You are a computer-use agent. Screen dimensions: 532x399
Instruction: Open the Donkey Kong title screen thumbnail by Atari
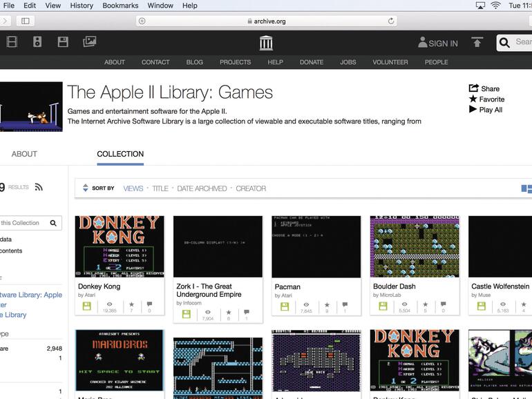120,246
